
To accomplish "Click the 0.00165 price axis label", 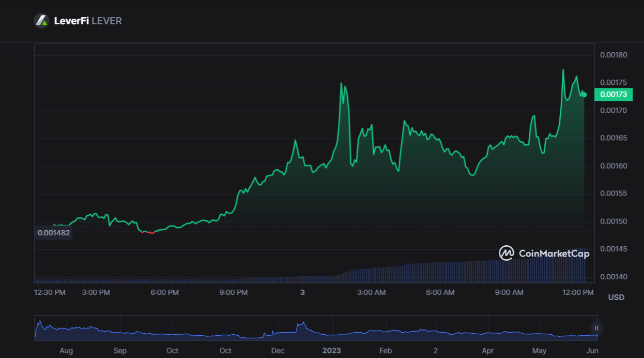I will (x=614, y=138).
